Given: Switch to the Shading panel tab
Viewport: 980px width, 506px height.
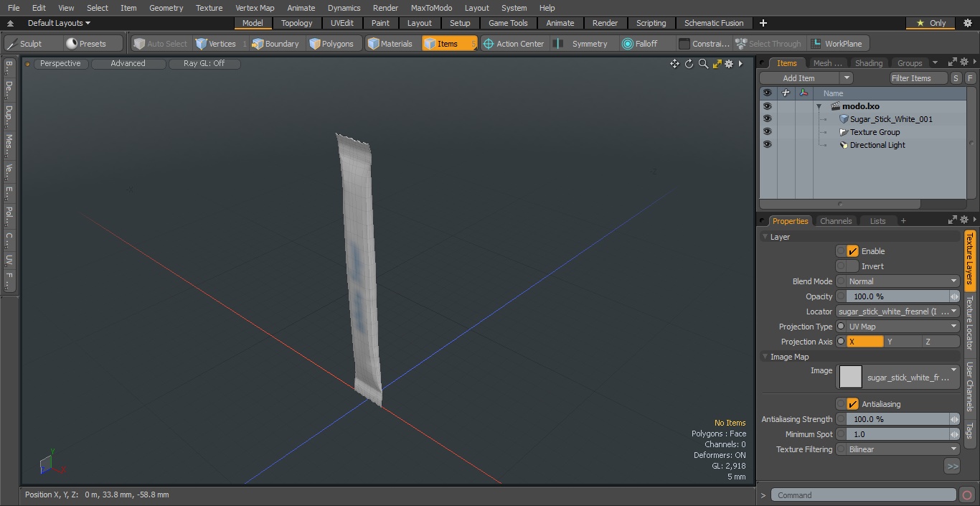Looking at the screenshot, I should (x=868, y=63).
